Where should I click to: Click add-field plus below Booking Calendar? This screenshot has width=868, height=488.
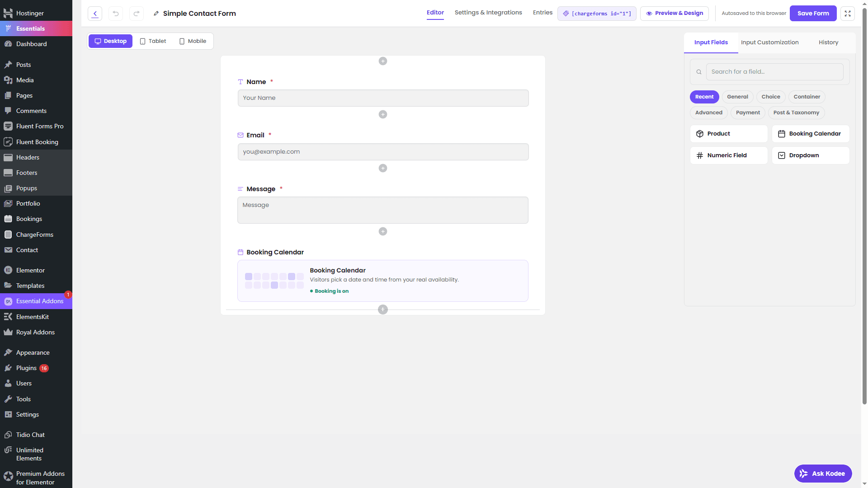[x=383, y=310]
